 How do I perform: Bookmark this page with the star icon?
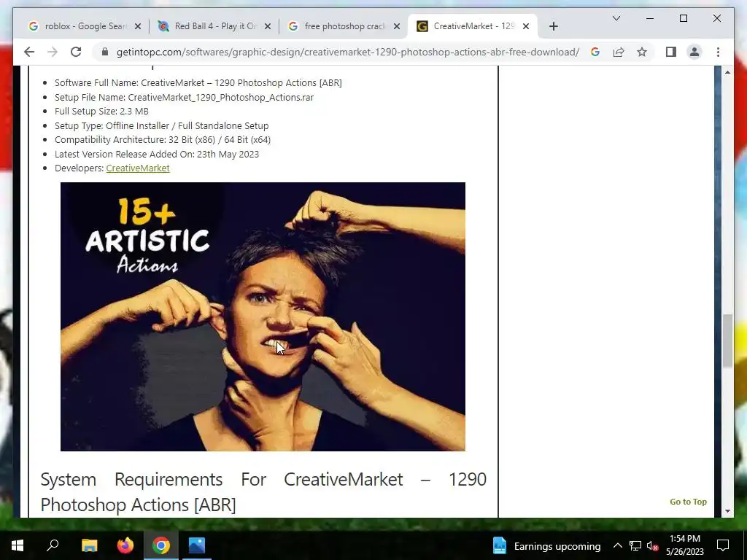click(x=642, y=52)
